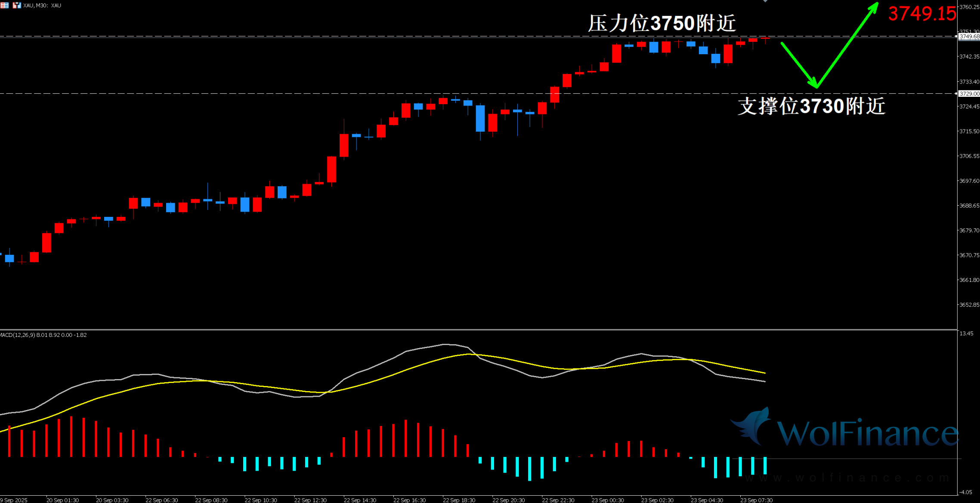Open the www.wolfinance.com watermark link
This screenshot has height=503, width=980.
(x=847, y=478)
